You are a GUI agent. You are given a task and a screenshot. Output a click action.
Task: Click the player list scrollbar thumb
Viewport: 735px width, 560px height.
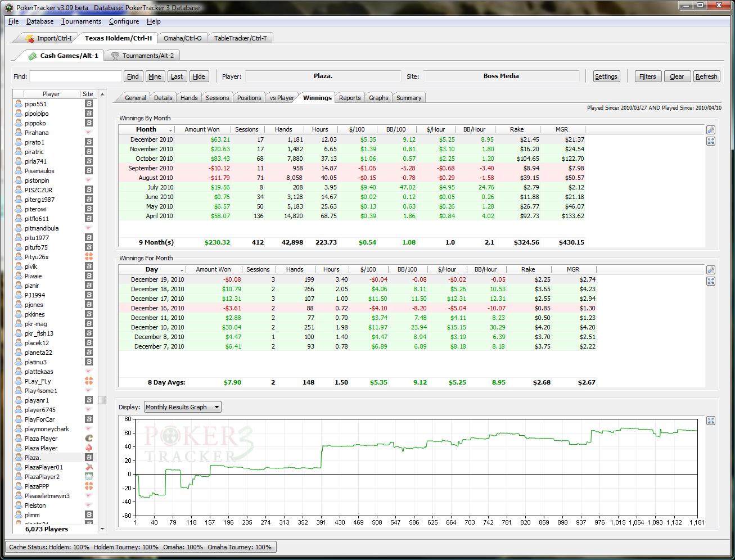click(x=102, y=400)
